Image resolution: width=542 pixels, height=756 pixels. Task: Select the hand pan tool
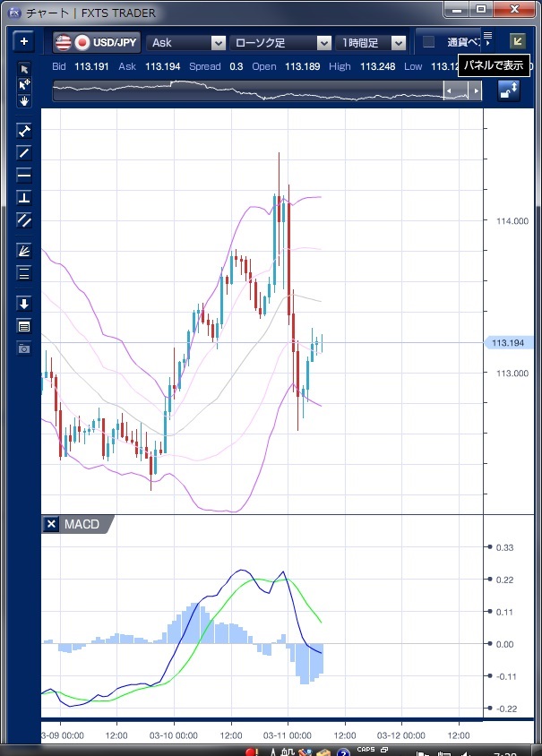point(24,100)
